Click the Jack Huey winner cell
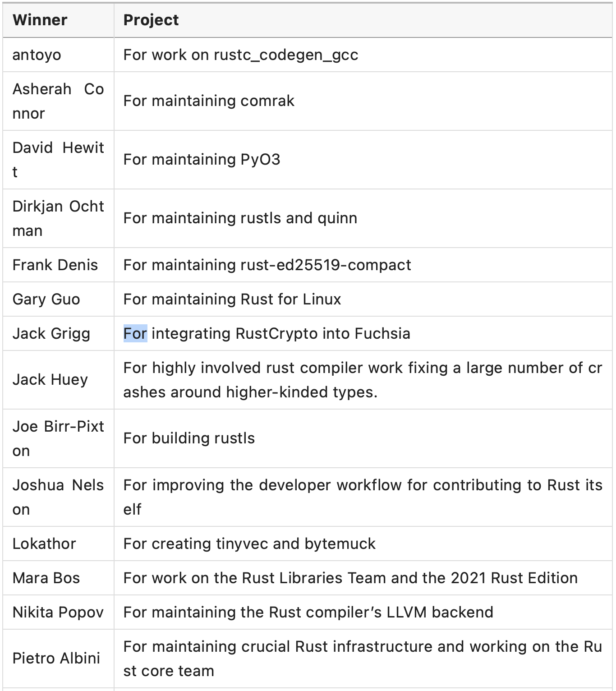Viewport: 616px width, 691px height. pos(50,380)
